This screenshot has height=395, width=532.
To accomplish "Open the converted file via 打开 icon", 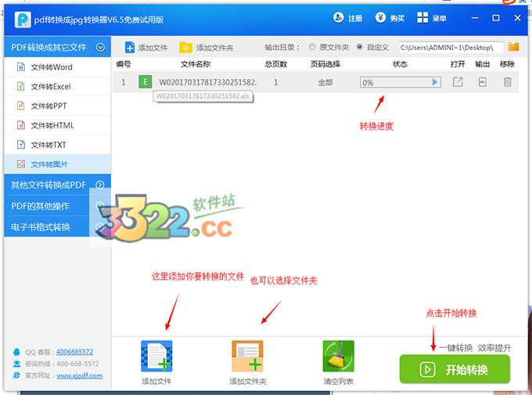I will pyautogui.click(x=458, y=82).
